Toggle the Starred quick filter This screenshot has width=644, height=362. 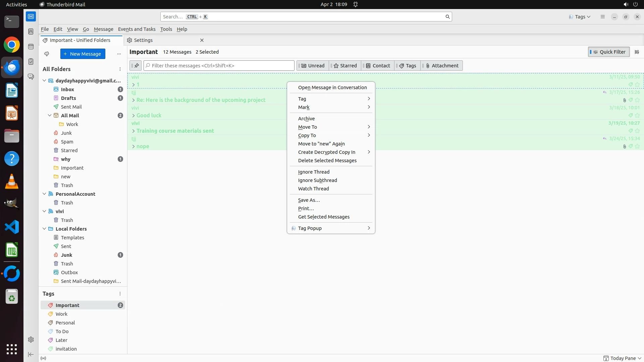[345, 66]
